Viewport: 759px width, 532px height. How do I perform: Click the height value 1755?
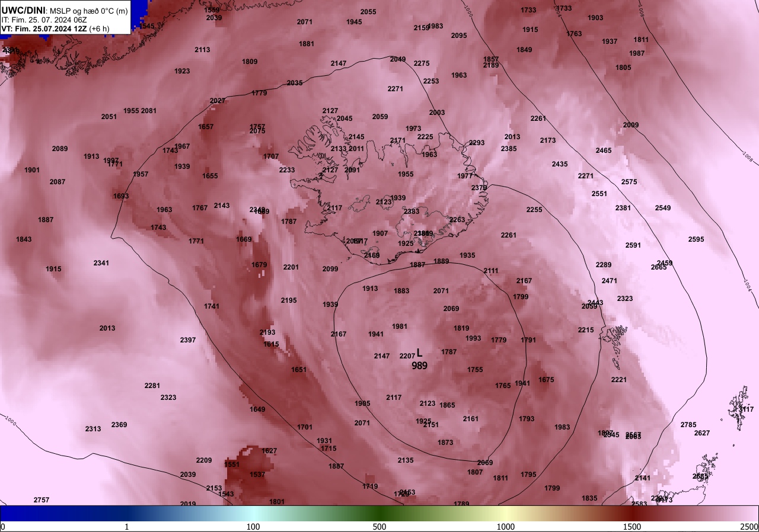click(475, 370)
